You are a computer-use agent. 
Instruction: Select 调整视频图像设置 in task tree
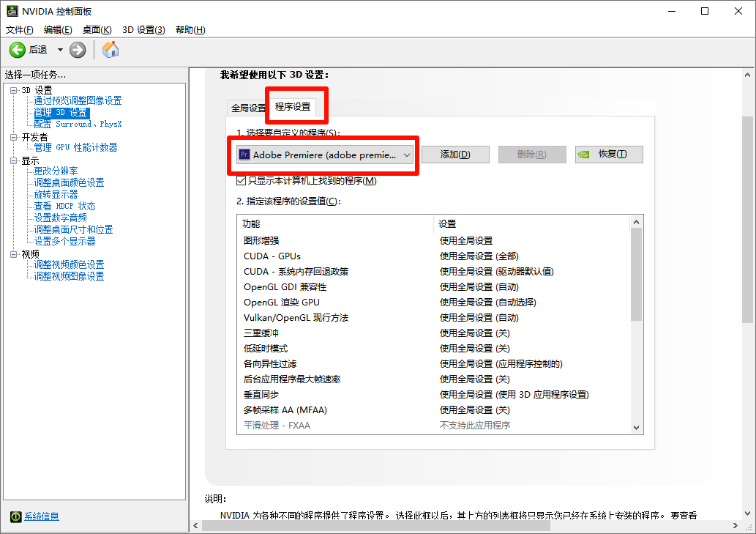pyautogui.click(x=69, y=276)
